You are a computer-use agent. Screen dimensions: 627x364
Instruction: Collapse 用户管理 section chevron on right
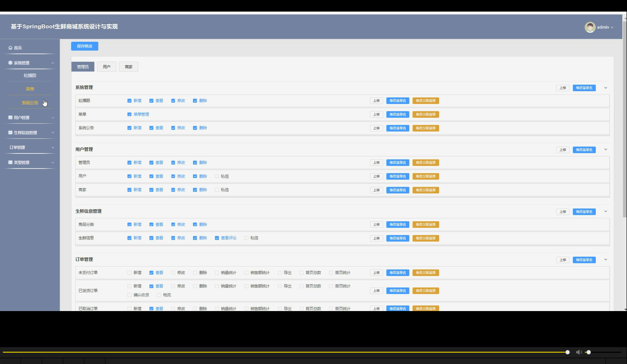coord(605,149)
